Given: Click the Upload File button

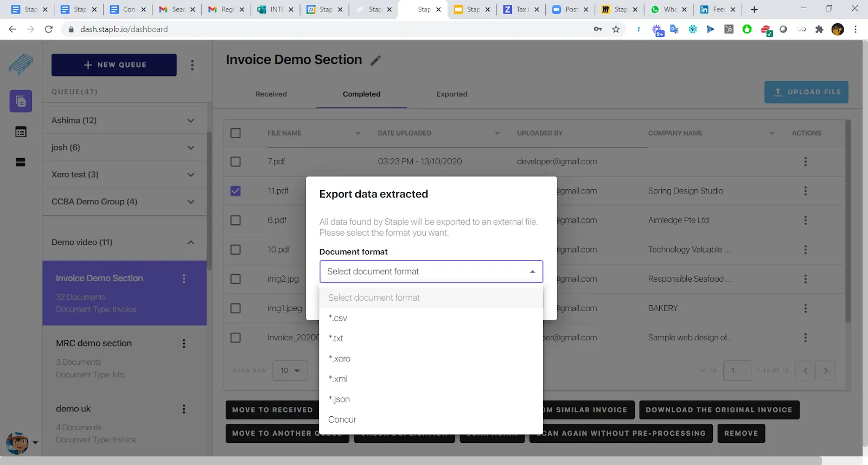Looking at the screenshot, I should (x=806, y=92).
